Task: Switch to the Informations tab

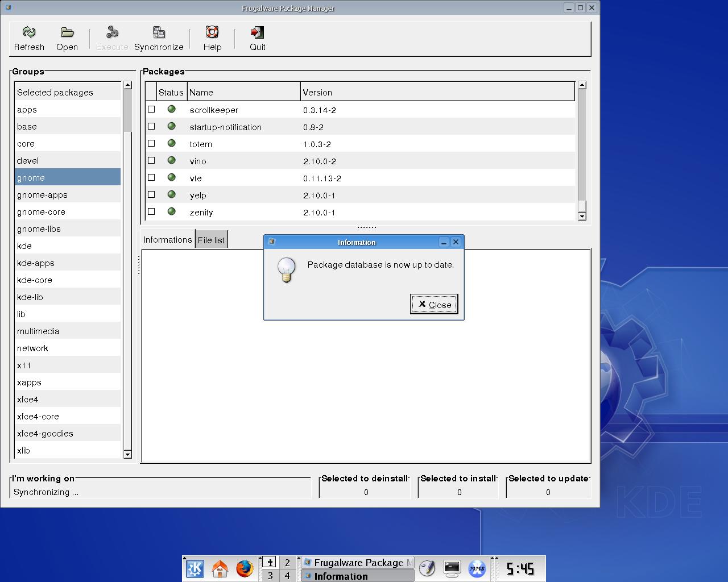Action: [x=168, y=240]
